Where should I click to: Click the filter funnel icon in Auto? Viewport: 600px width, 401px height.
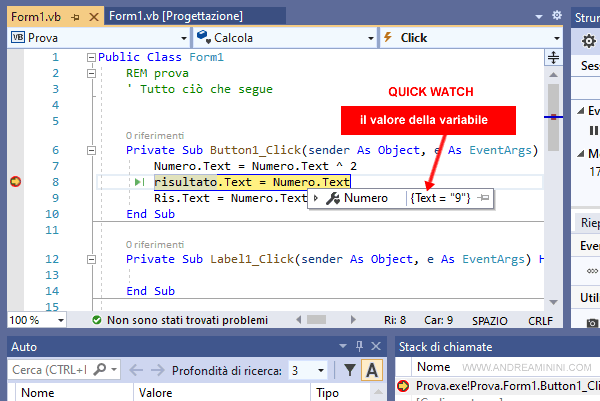(x=350, y=370)
